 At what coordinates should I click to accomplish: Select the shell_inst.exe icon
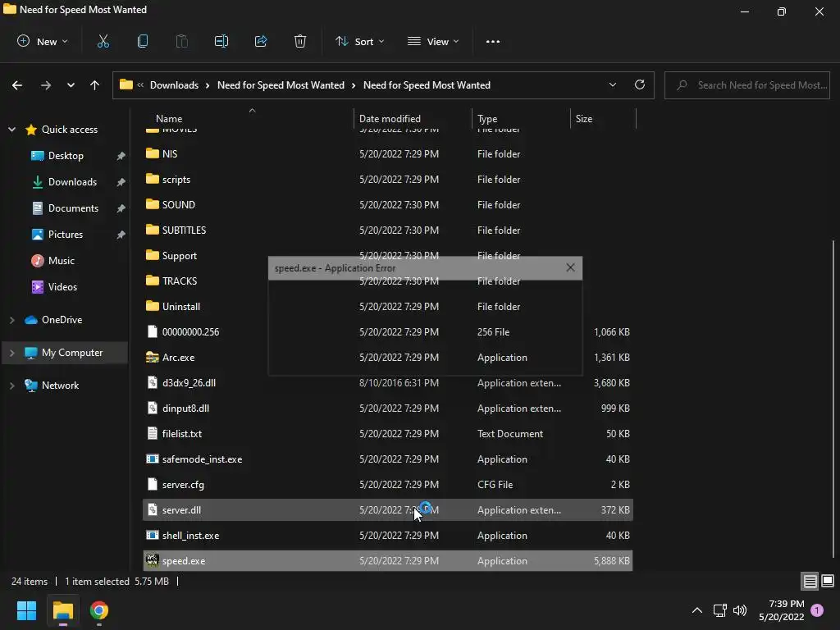click(152, 535)
